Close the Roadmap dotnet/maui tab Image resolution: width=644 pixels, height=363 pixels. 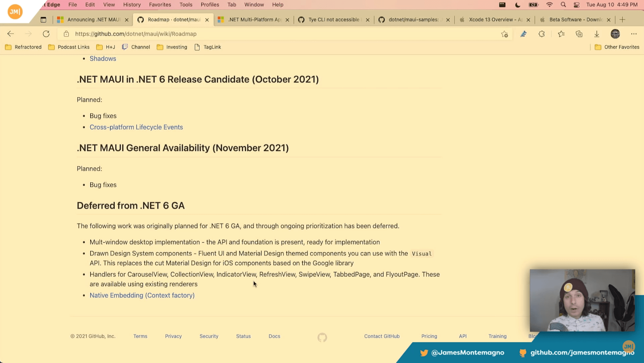coord(207,20)
